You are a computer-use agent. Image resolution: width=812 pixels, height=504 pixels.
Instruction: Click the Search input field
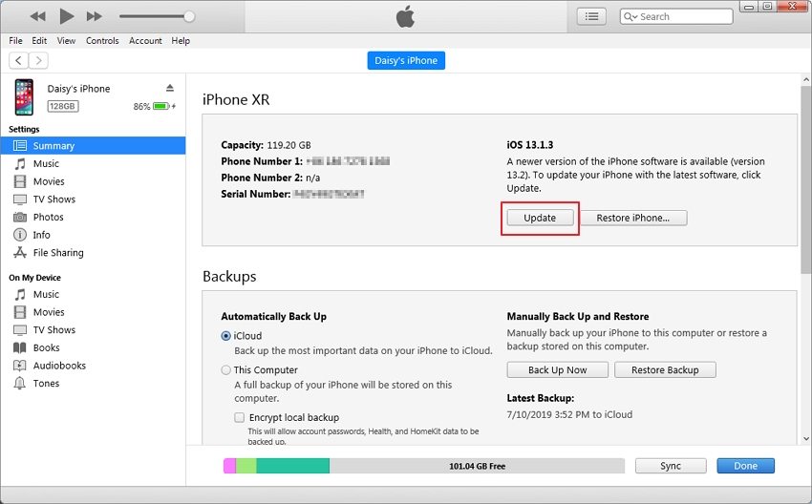pos(676,16)
